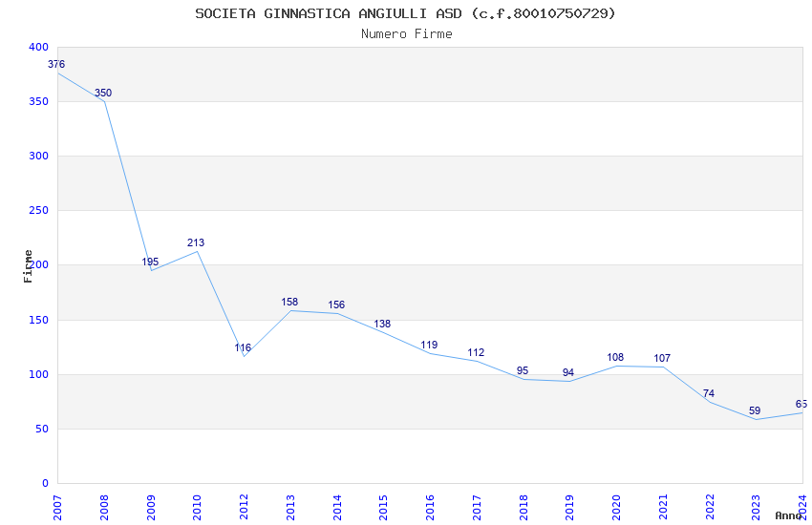Click y-axis tick label 50
The image size is (812, 525).
(x=42, y=429)
